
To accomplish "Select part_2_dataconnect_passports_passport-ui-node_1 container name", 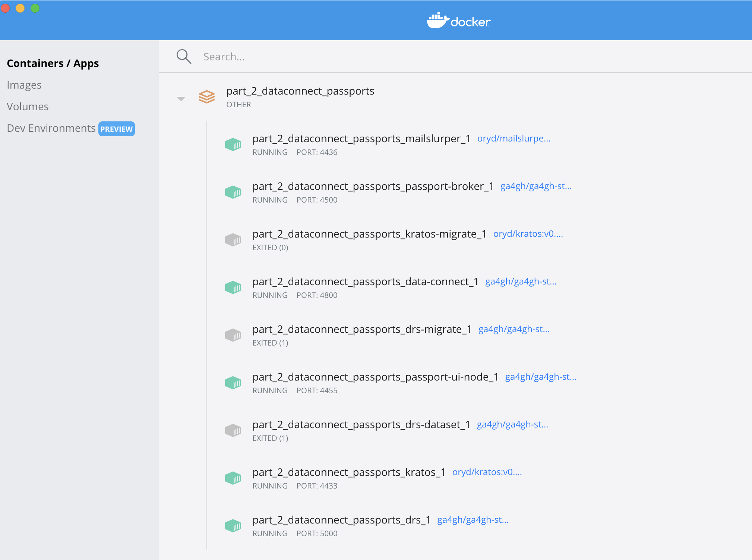I will (x=376, y=377).
